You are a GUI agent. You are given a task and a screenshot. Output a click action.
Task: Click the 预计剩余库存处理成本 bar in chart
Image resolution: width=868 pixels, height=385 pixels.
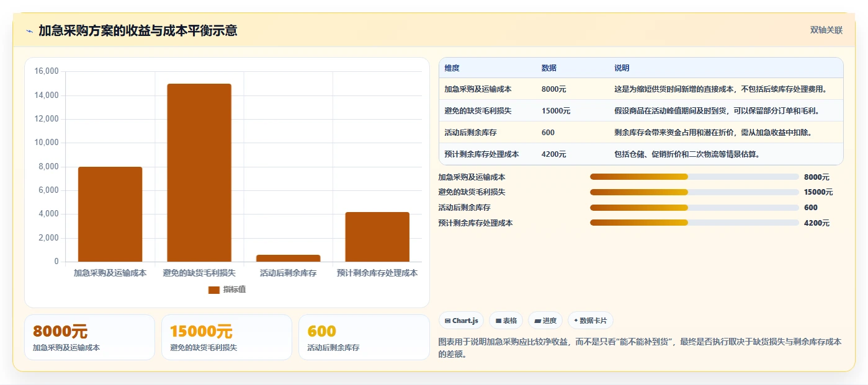[x=377, y=237]
